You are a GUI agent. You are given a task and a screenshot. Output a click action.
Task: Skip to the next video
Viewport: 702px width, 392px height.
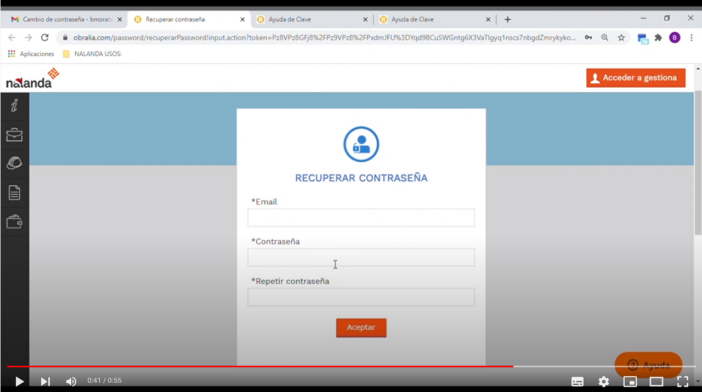(45, 381)
